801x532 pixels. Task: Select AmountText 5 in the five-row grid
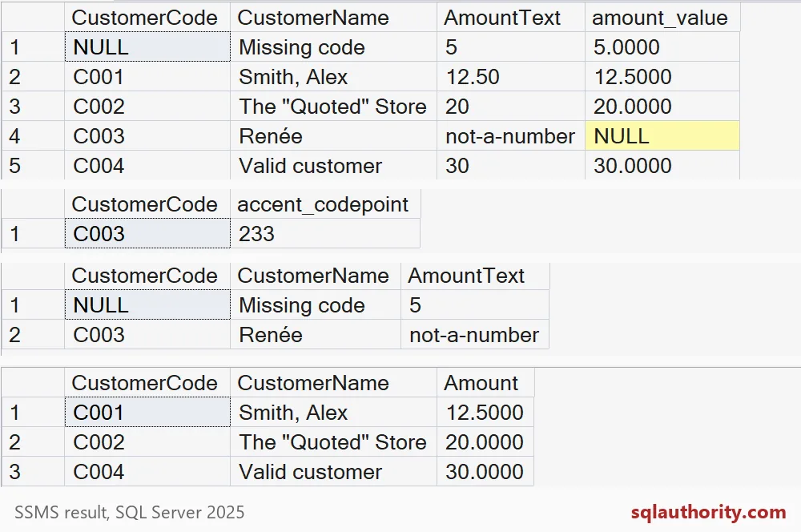pyautogui.click(x=511, y=47)
